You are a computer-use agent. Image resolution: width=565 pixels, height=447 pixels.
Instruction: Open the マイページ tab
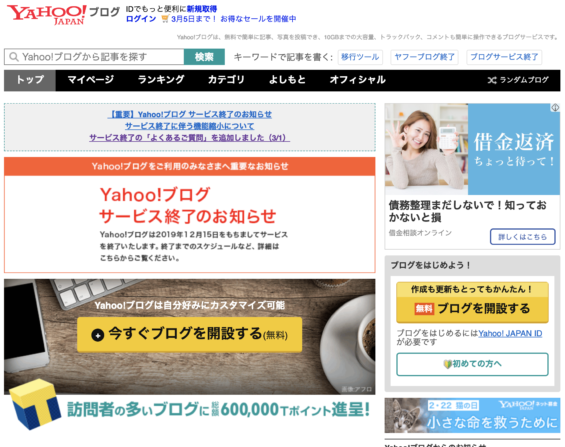coord(91,80)
